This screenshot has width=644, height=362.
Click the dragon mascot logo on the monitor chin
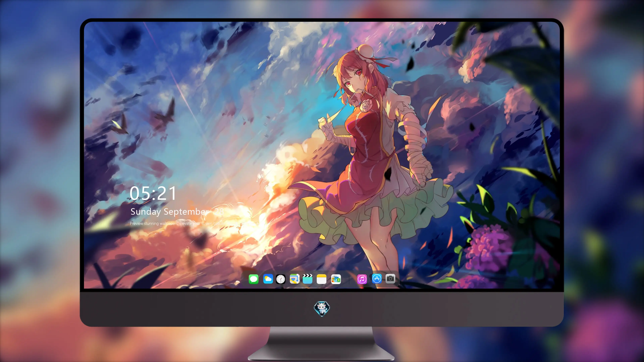pos(322,309)
